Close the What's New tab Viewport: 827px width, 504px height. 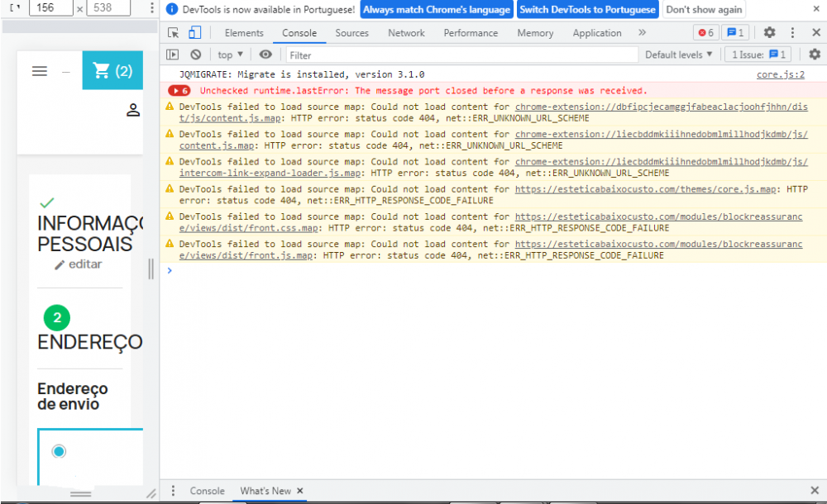coord(299,491)
